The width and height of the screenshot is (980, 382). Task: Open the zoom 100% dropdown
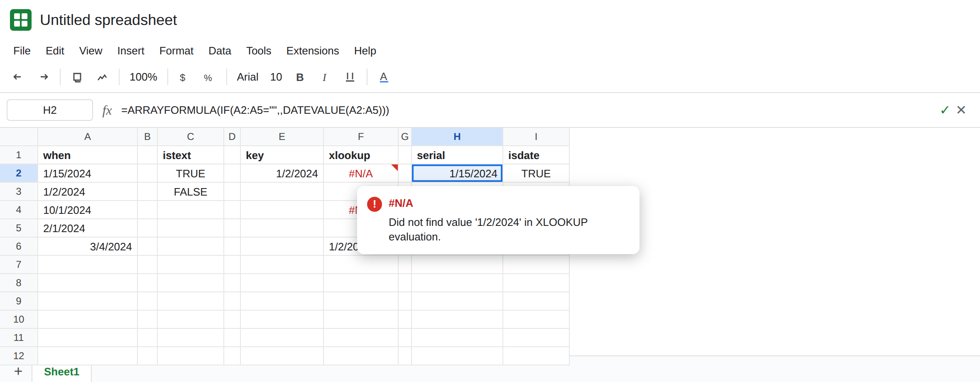tap(143, 77)
